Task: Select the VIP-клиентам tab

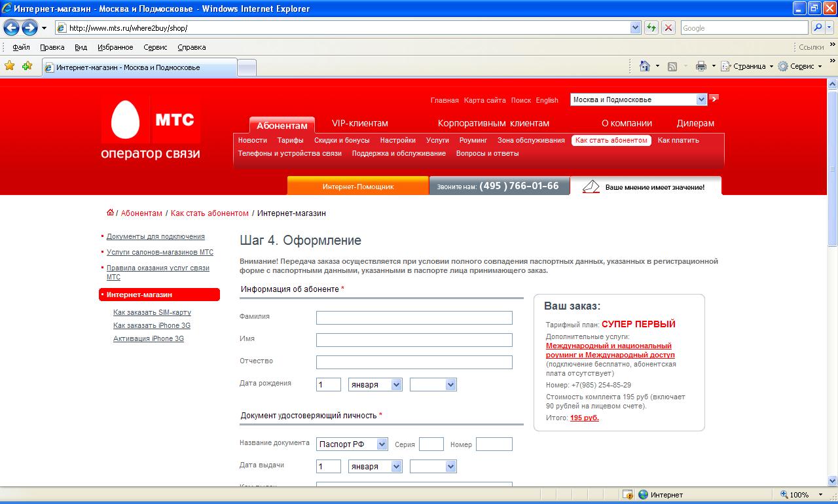Action: coord(359,123)
